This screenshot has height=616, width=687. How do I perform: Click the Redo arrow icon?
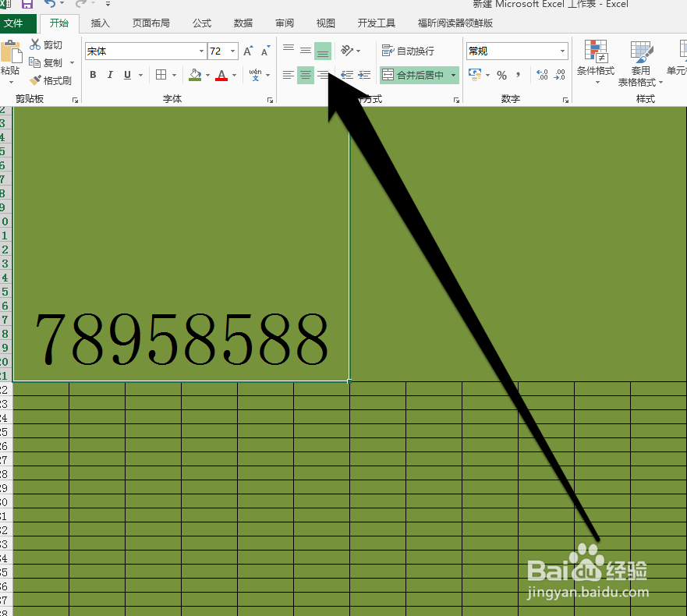81,3
